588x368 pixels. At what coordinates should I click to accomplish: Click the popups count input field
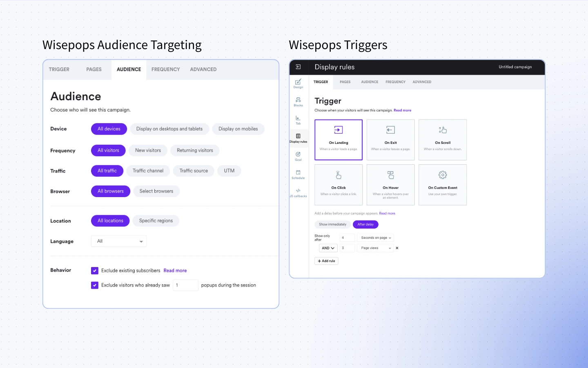click(x=186, y=285)
